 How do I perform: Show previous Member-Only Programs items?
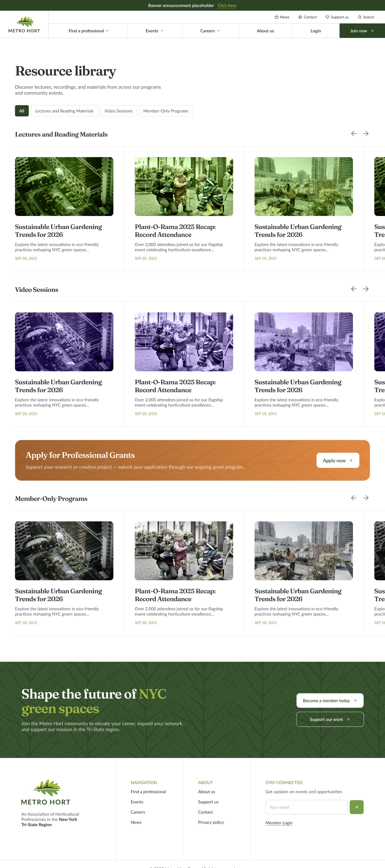pos(354,498)
